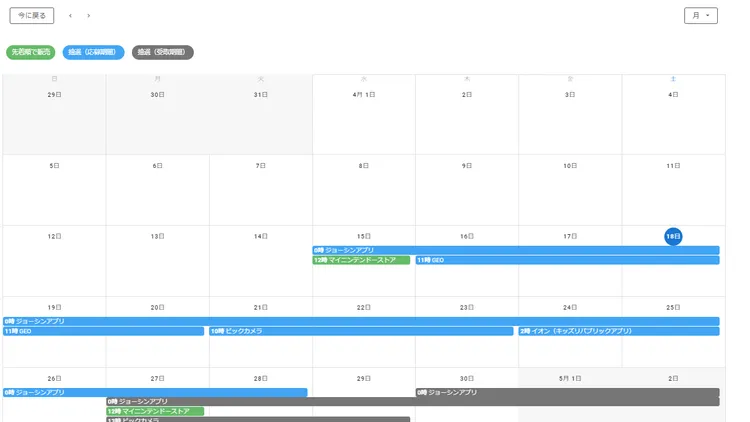Select the date 8日

click(x=364, y=166)
